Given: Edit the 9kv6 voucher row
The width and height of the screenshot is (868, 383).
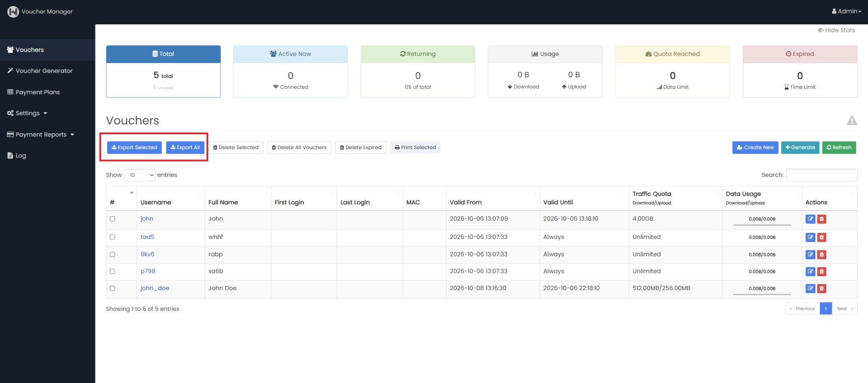Looking at the screenshot, I should pos(810,254).
